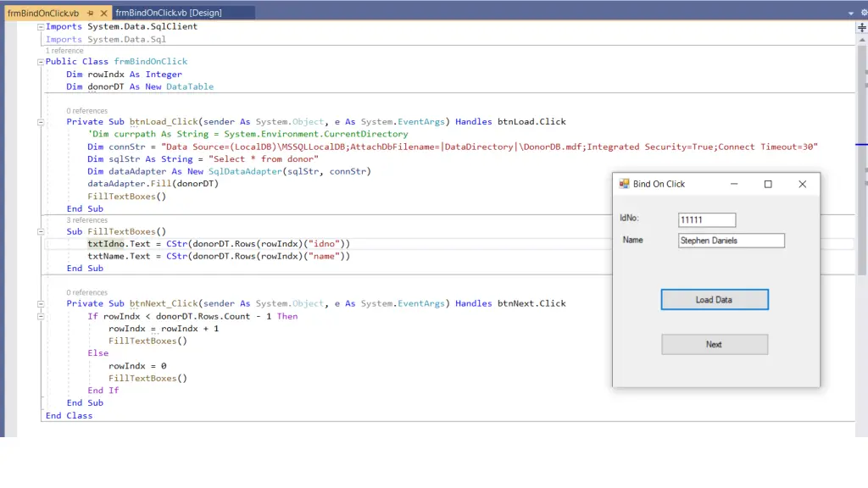Viewport: 868px width, 488px height.
Task: Click the Name text box
Action: [732, 240]
